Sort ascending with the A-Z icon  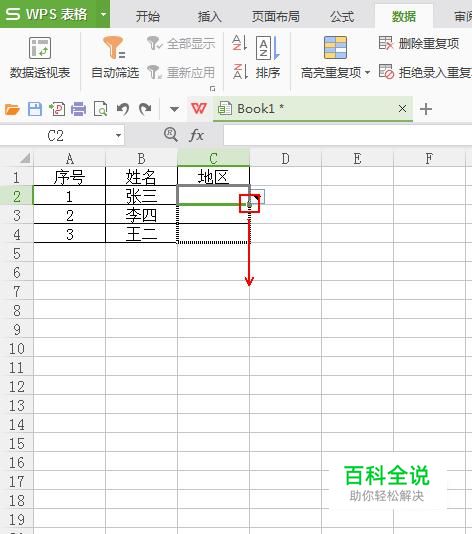pyautogui.click(x=239, y=43)
